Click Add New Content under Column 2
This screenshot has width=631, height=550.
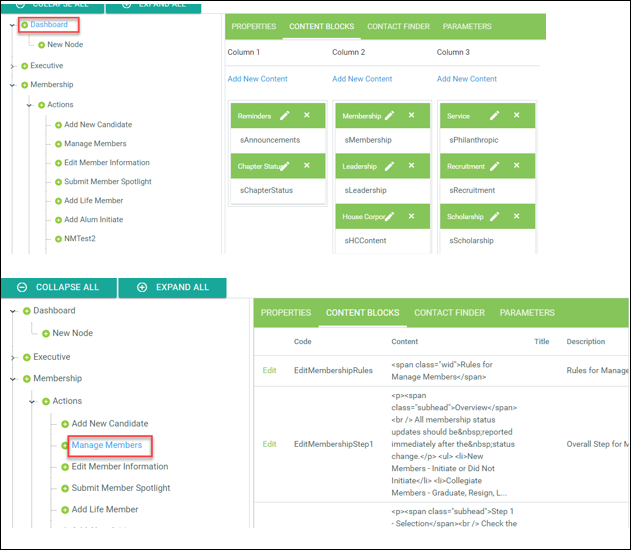point(362,79)
